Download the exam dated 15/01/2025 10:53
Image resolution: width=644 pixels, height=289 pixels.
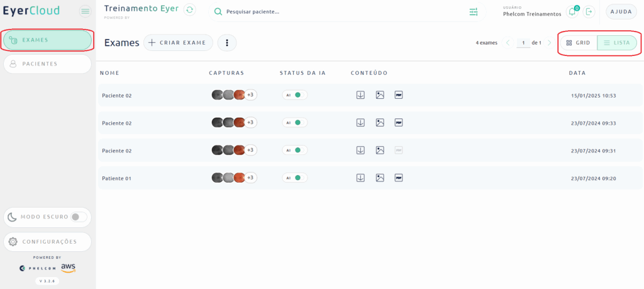click(360, 95)
